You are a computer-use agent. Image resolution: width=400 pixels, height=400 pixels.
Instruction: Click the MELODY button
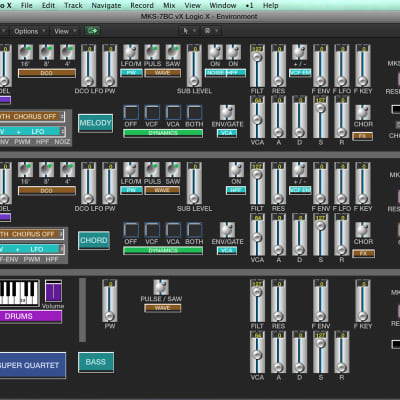[95, 123]
